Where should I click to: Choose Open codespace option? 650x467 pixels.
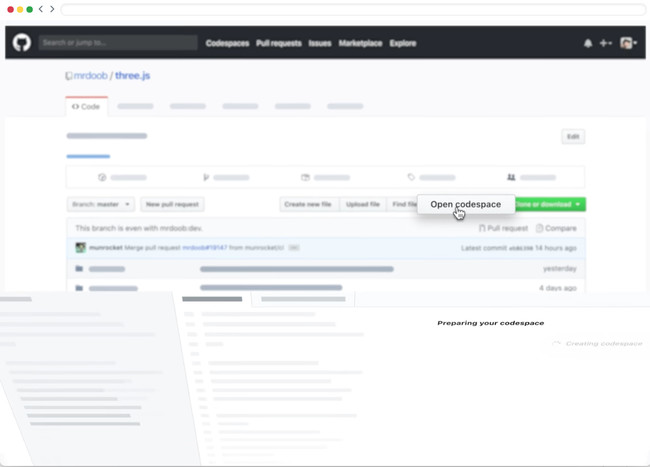coord(466,204)
